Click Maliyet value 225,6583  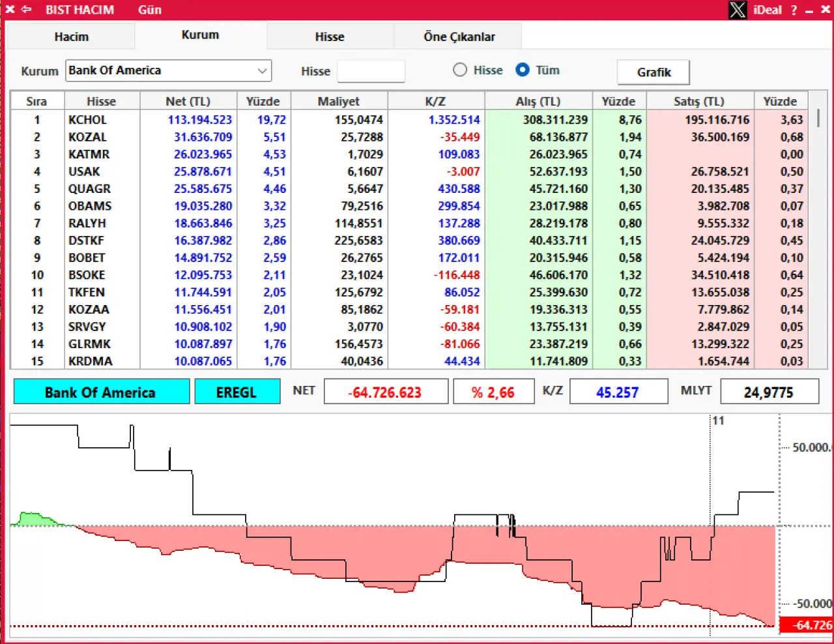[358, 241]
